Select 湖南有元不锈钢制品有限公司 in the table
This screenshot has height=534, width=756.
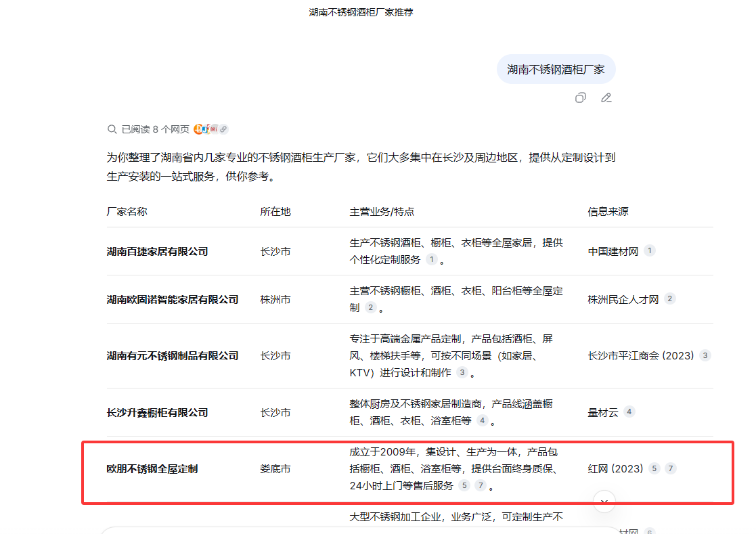[173, 356]
